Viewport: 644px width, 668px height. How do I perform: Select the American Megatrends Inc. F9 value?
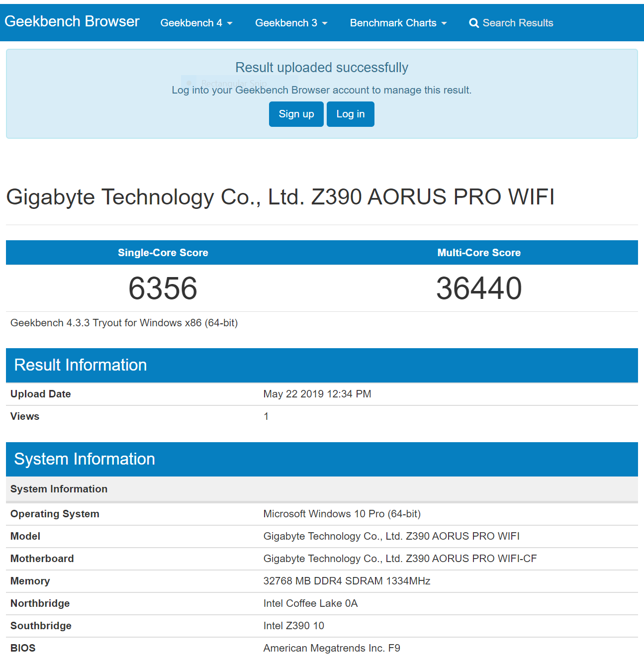pyautogui.click(x=332, y=648)
